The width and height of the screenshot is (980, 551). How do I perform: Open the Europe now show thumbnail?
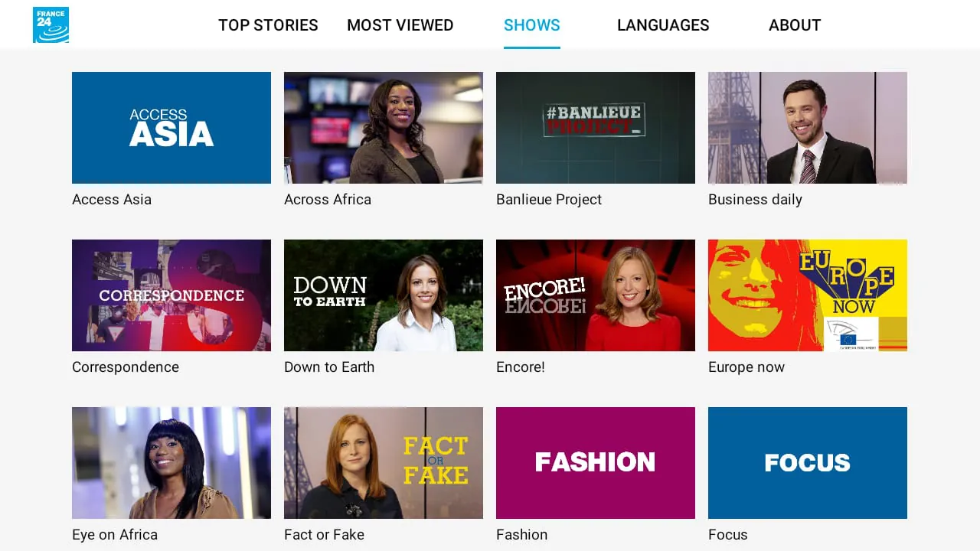pyautogui.click(x=807, y=295)
